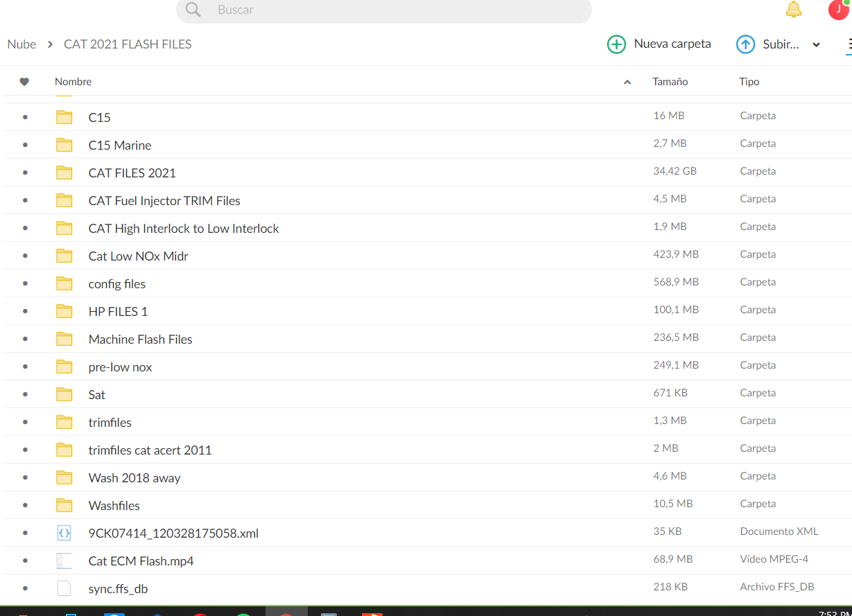Viewport: 852px width, 616px height.
Task: Select the Wash 2018 away name
Action: point(134,478)
